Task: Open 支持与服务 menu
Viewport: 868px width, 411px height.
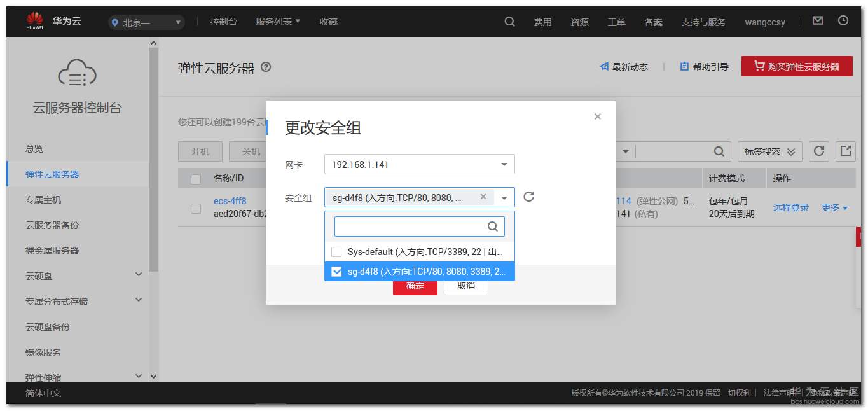Action: tap(703, 22)
